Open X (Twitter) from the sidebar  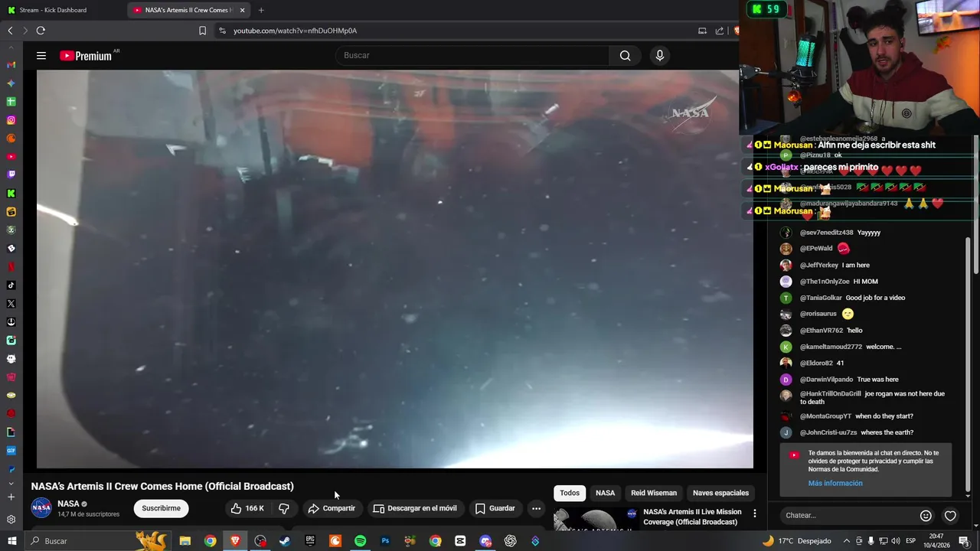pos(11,304)
